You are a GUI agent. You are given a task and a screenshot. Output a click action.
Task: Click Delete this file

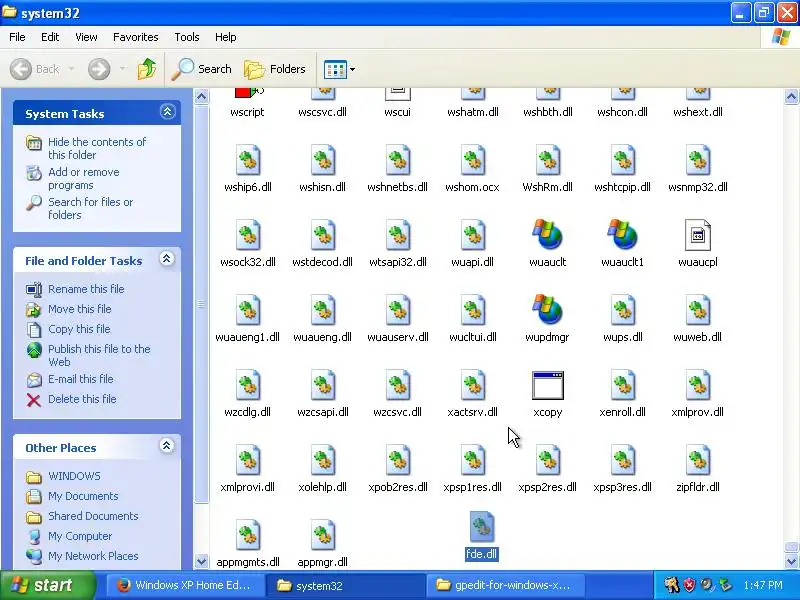(x=82, y=399)
